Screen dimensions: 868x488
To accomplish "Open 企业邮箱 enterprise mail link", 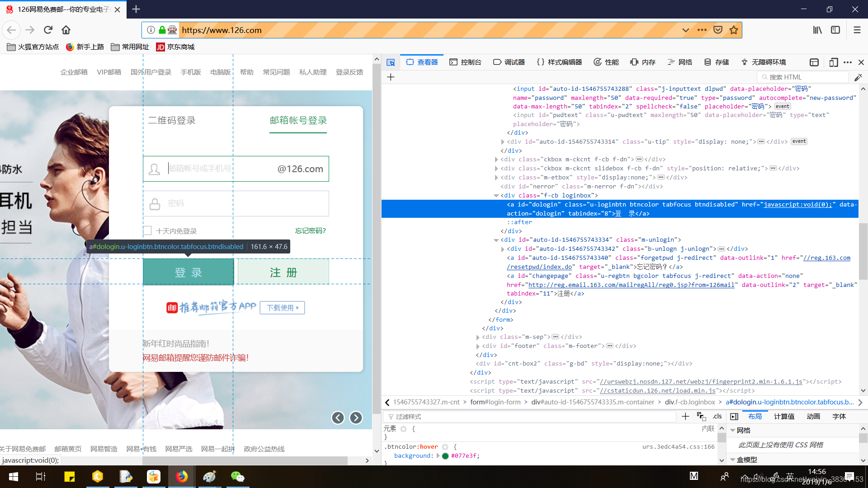I will [x=74, y=72].
